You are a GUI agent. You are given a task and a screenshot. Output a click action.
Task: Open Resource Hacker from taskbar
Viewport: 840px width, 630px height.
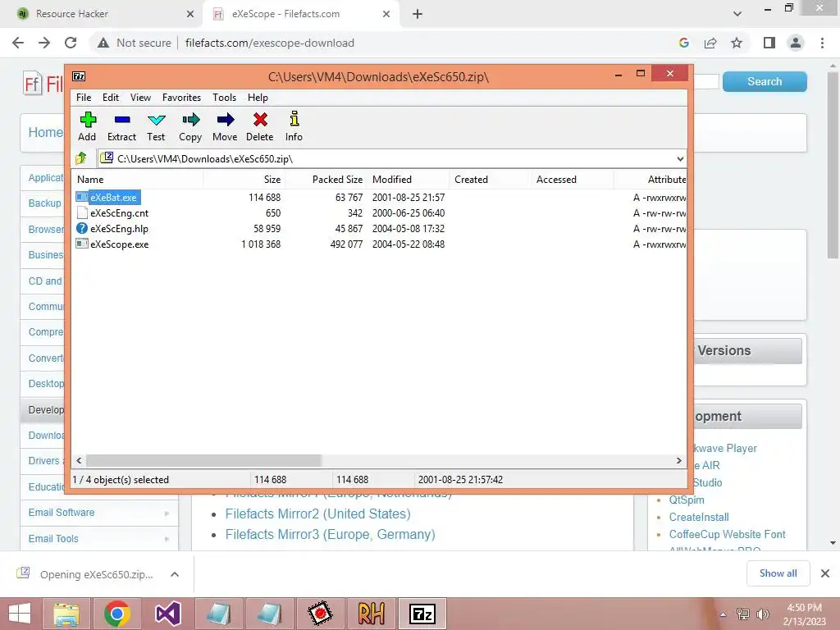pos(371,614)
